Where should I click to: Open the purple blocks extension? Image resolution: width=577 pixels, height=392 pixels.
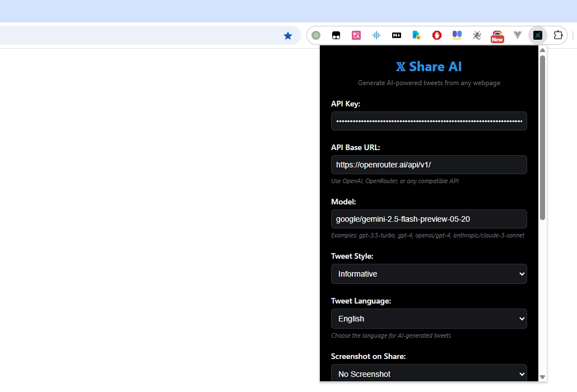457,35
